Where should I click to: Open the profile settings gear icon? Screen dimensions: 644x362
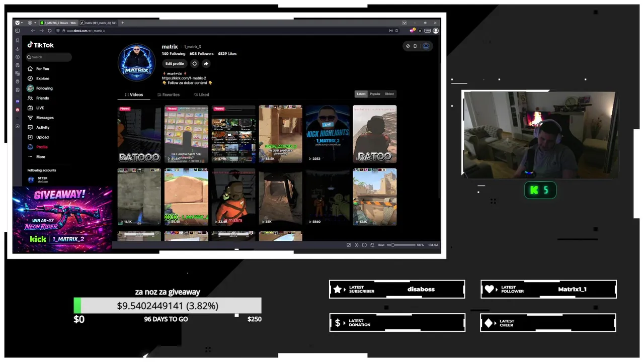point(195,64)
